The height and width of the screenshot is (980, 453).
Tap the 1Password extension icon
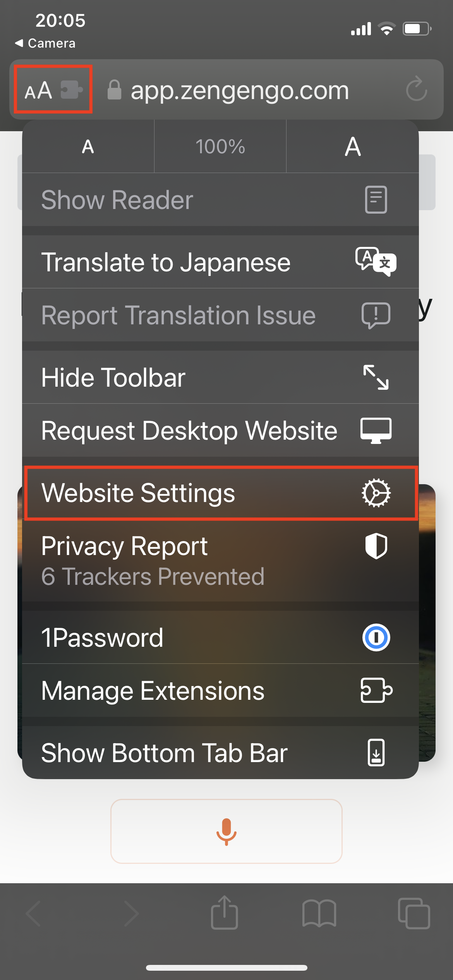click(376, 637)
